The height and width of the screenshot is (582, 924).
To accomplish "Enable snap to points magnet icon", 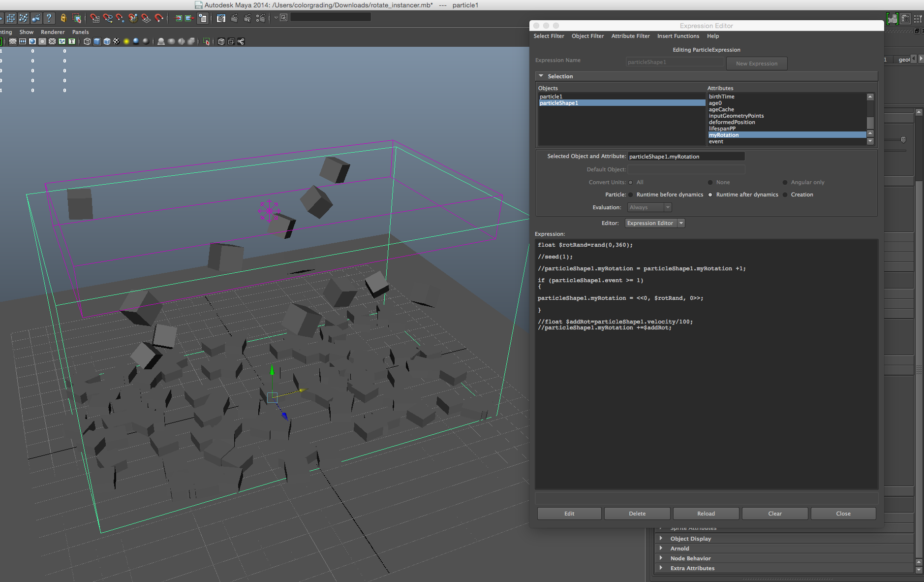I will coord(121,18).
